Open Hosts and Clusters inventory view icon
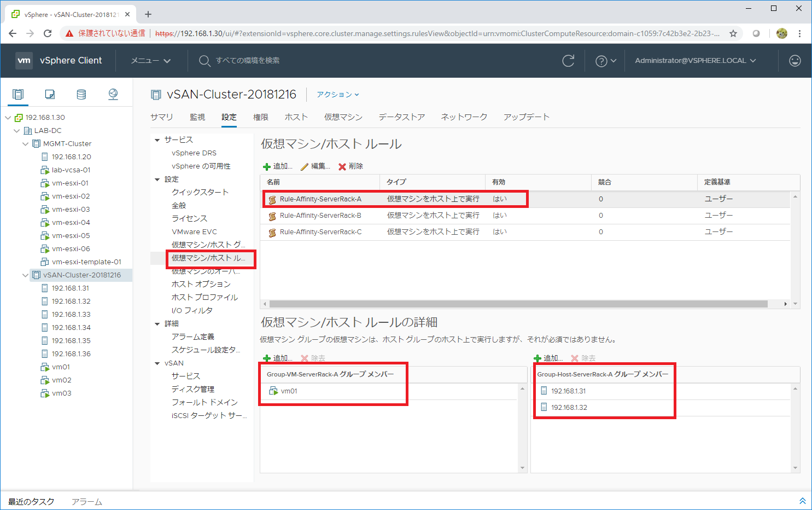812x510 pixels. click(x=18, y=94)
